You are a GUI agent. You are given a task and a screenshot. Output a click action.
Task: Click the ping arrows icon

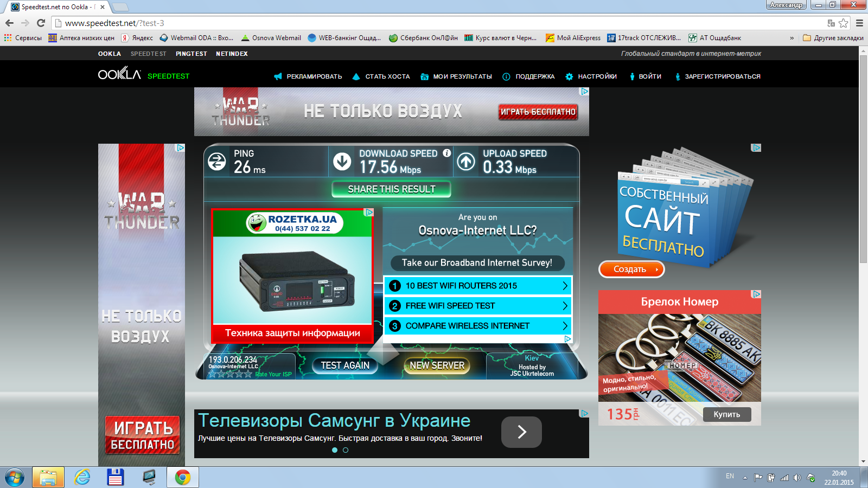(217, 162)
